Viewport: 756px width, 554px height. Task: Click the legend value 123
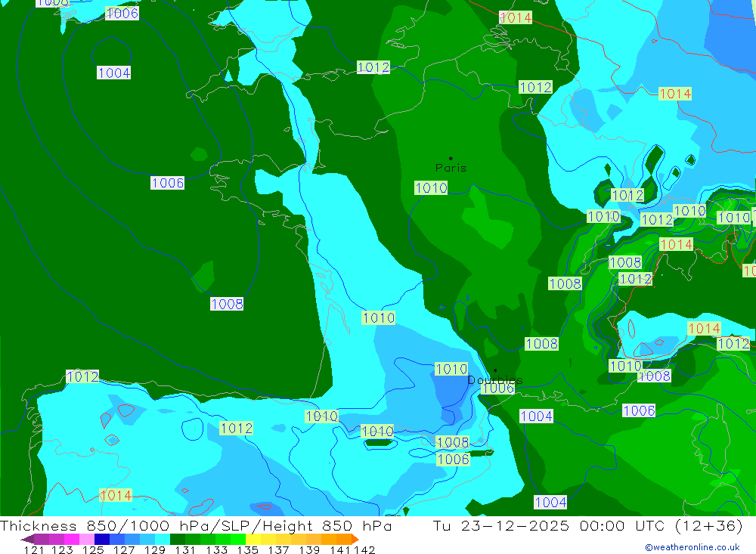63,549
